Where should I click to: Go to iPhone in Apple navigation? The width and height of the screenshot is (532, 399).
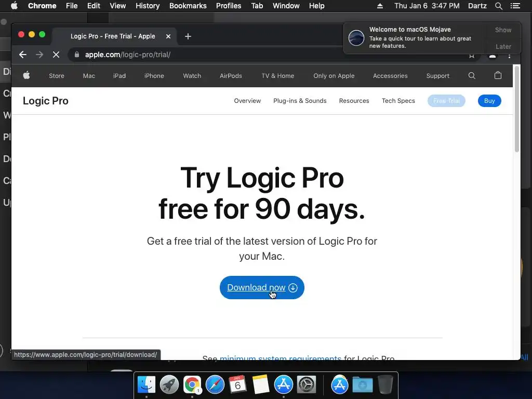point(154,76)
